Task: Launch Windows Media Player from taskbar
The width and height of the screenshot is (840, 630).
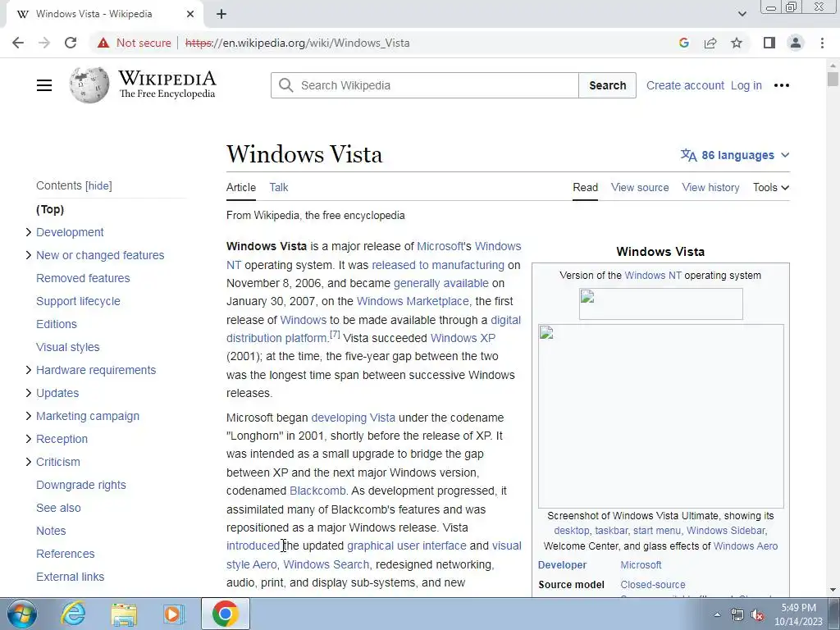Action: click(x=173, y=614)
